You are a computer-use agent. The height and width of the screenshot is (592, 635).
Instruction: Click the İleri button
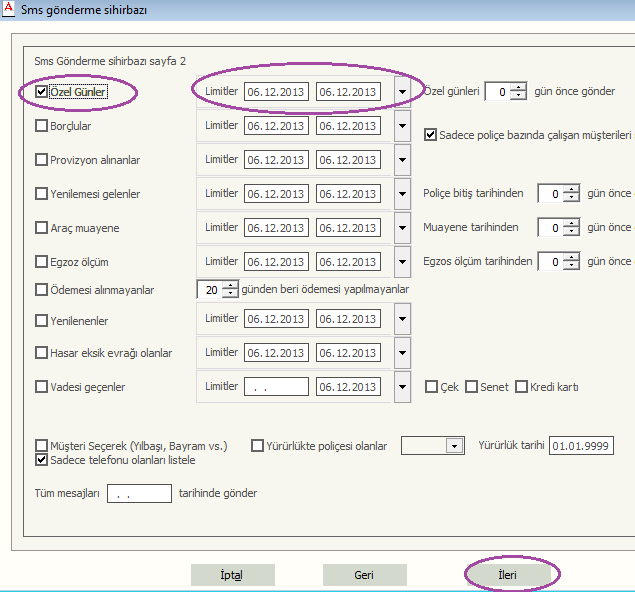pyautogui.click(x=513, y=575)
